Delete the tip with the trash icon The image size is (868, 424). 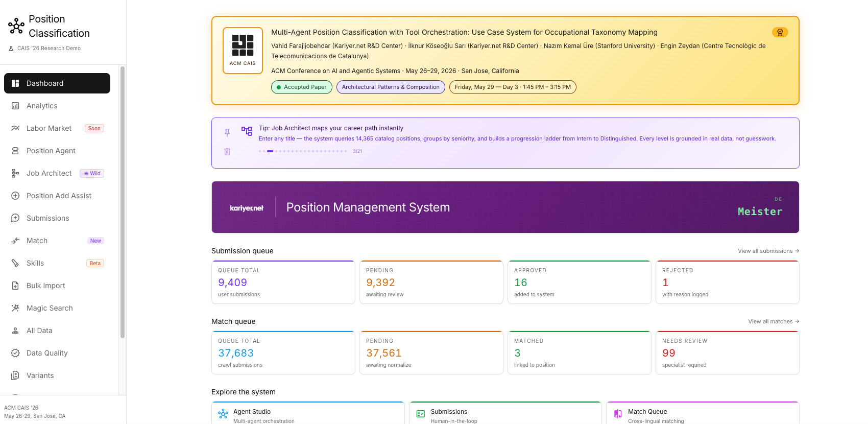[227, 152]
